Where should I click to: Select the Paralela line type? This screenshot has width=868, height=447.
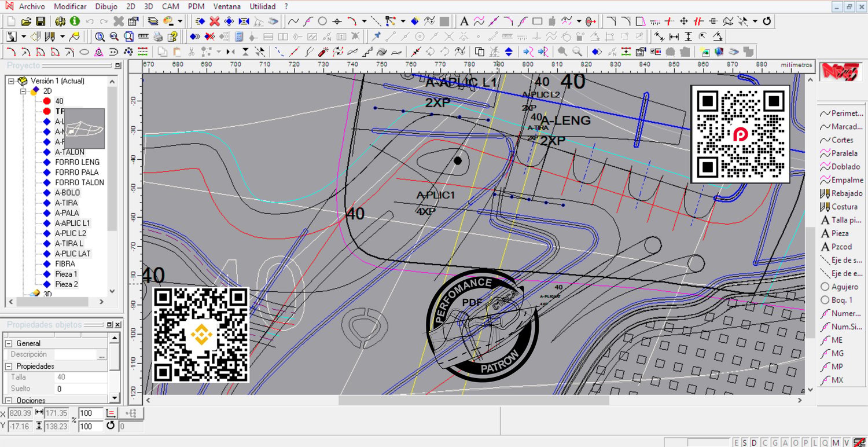pos(839,153)
